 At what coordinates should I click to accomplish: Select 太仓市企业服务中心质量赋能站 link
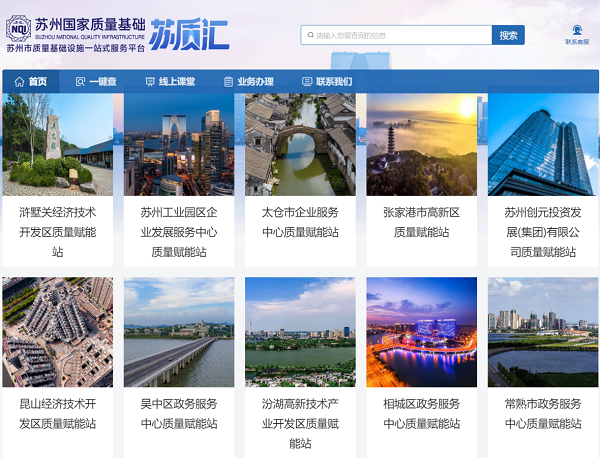point(300,222)
